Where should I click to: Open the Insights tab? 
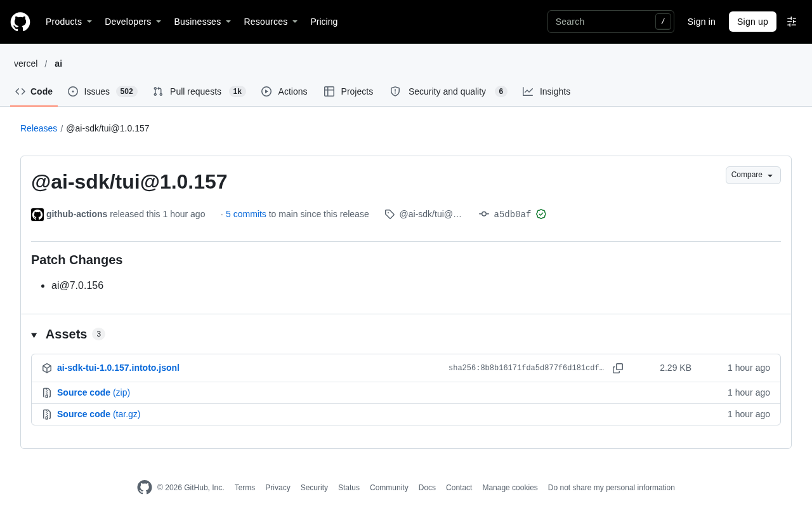547,91
